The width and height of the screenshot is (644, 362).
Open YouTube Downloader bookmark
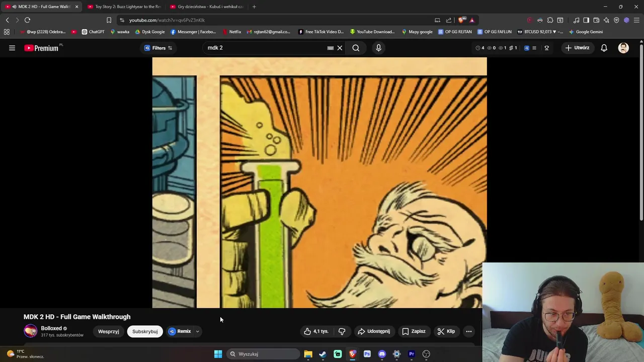pyautogui.click(x=372, y=32)
